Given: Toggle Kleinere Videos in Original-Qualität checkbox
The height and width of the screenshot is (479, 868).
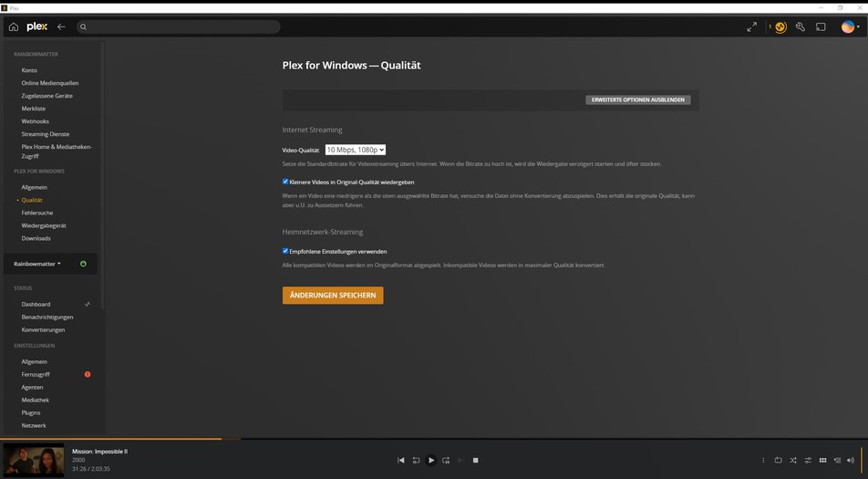Looking at the screenshot, I should click(x=285, y=182).
